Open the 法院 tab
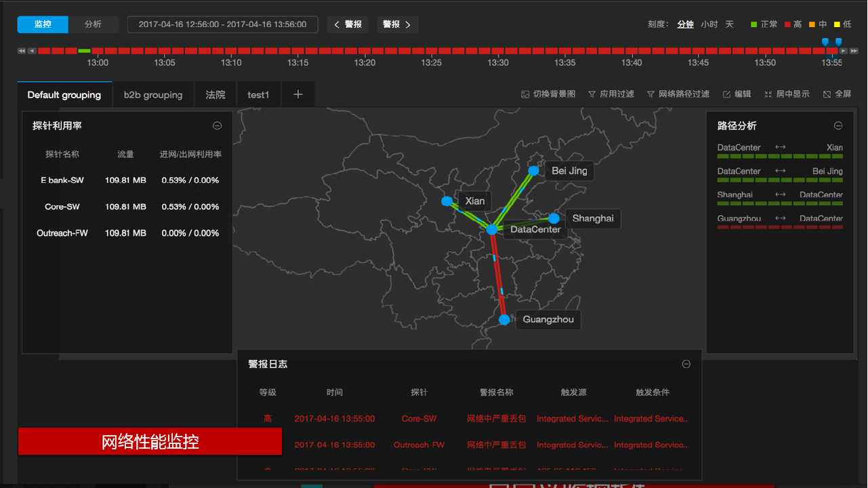Image resolution: width=868 pixels, height=488 pixels. (x=215, y=95)
